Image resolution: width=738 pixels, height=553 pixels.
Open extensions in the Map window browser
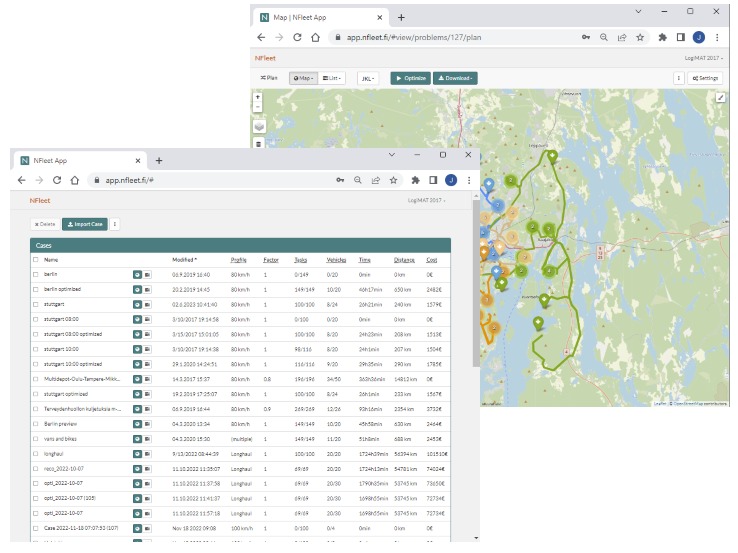(x=662, y=37)
